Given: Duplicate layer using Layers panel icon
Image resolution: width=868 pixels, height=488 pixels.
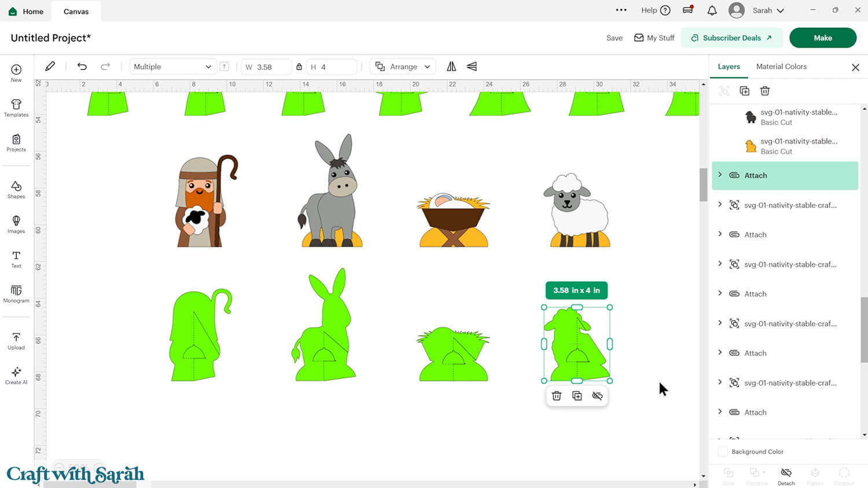Looking at the screenshot, I should [x=744, y=91].
